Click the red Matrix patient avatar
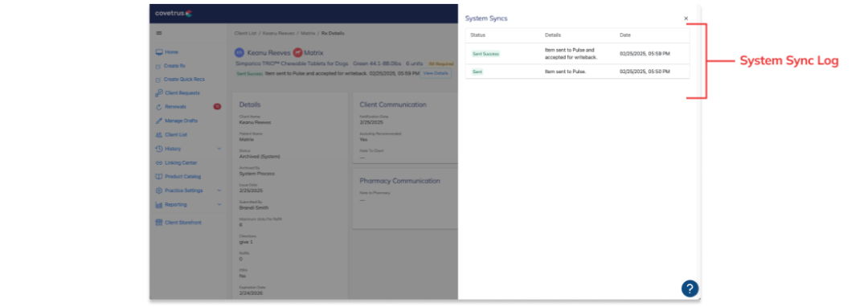The width and height of the screenshot is (868, 307). click(x=297, y=52)
